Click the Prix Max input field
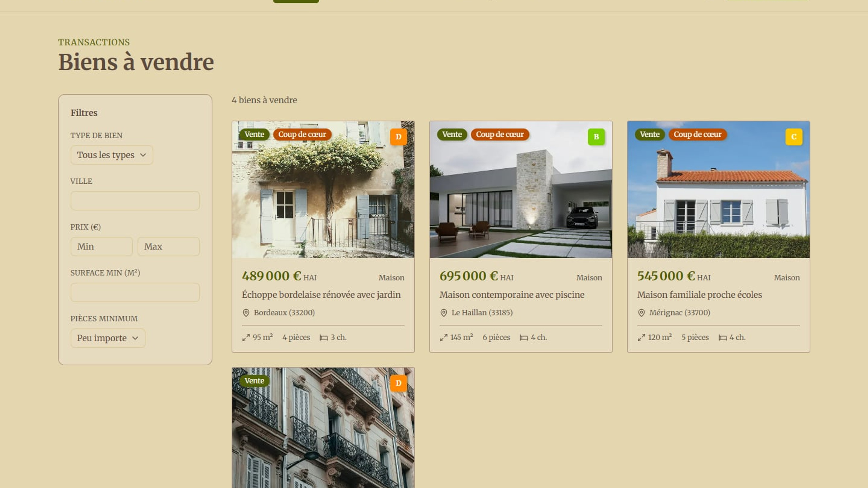868x488 pixels. point(169,246)
